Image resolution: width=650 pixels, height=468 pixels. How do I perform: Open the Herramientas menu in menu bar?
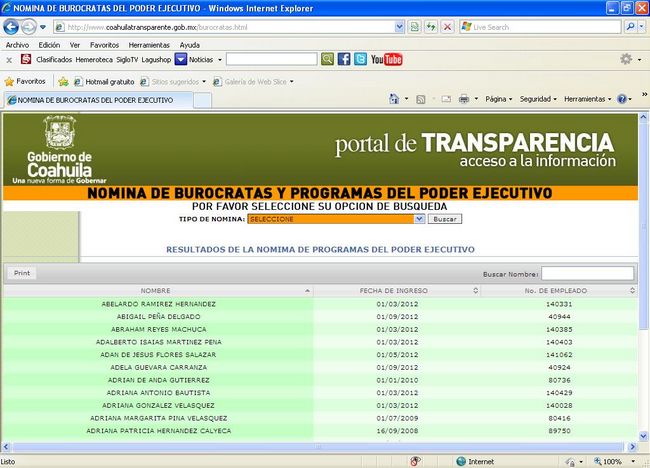(x=149, y=45)
